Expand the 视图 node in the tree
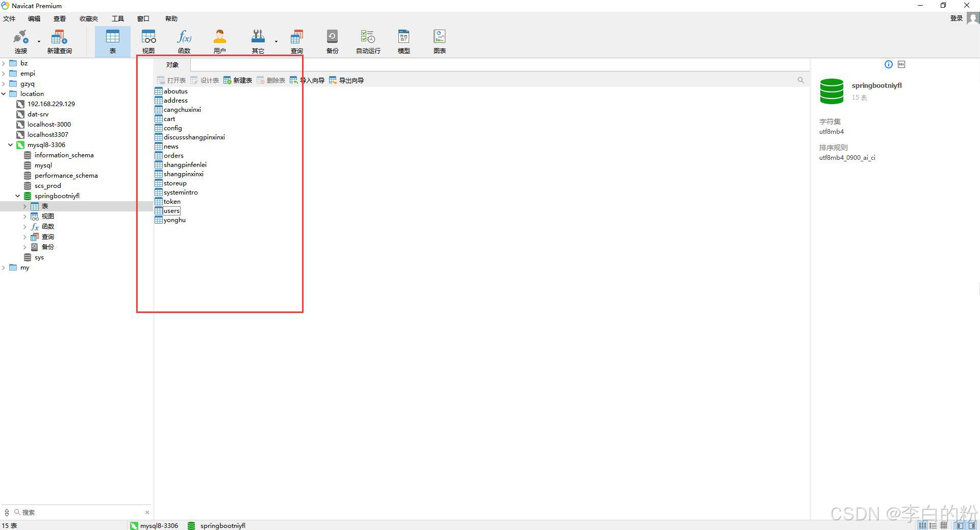Screen dimensions: 980x530 (x=24, y=216)
